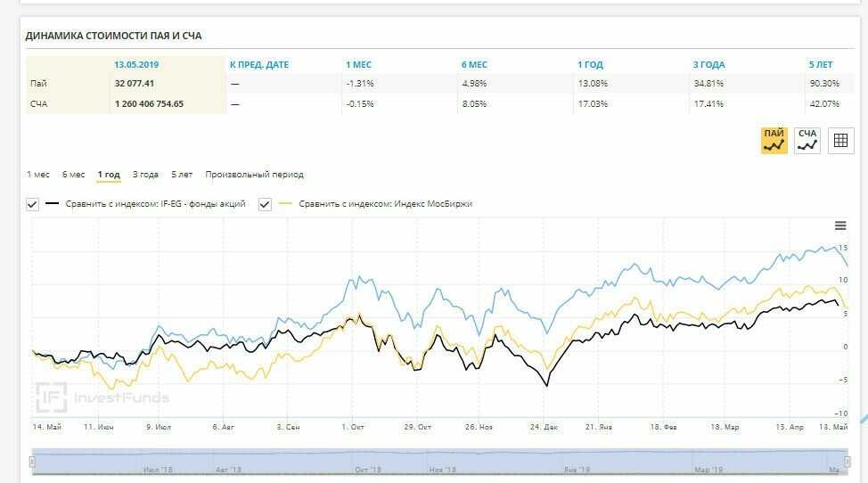Click the 3 ГОДА column header
Viewport: 868px width, 483px height.
click(x=708, y=65)
